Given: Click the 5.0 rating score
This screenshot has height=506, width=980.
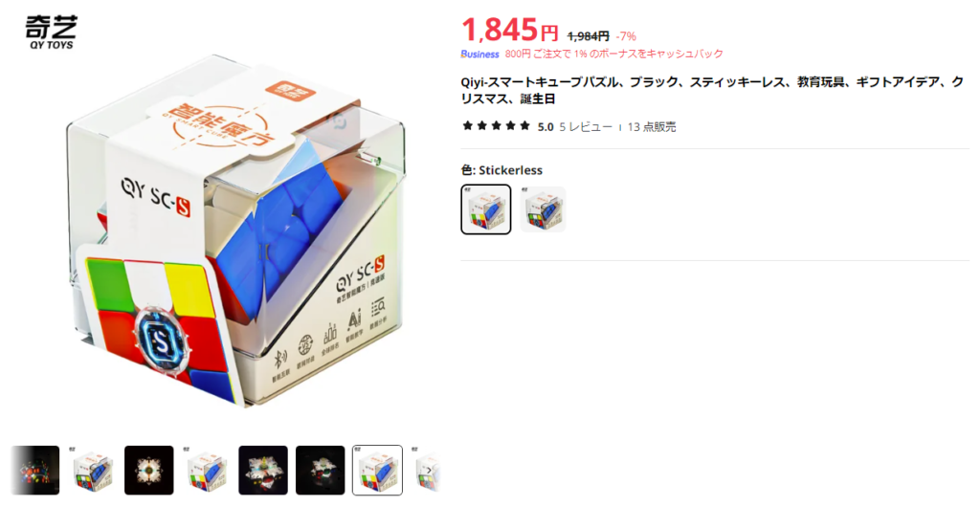Looking at the screenshot, I should tap(546, 127).
